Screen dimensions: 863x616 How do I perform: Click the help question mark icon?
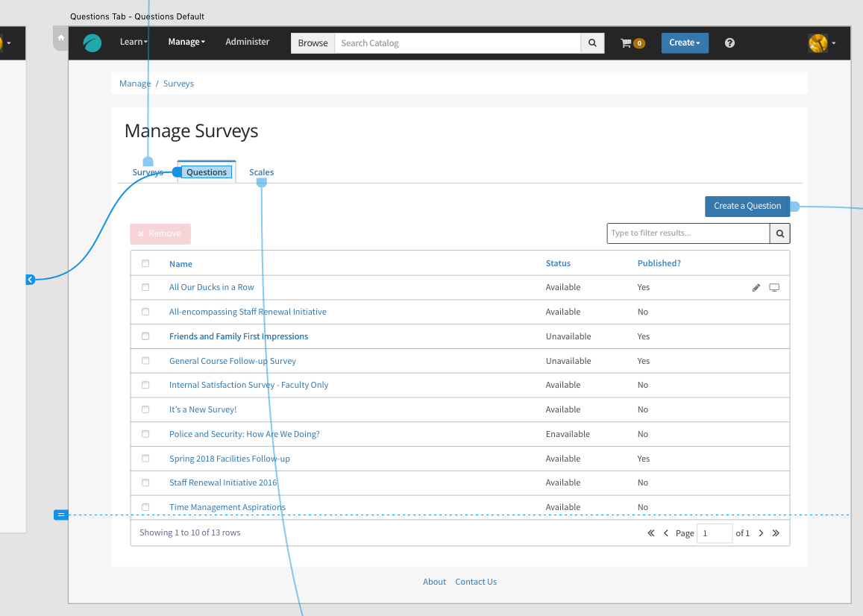pyautogui.click(x=729, y=43)
